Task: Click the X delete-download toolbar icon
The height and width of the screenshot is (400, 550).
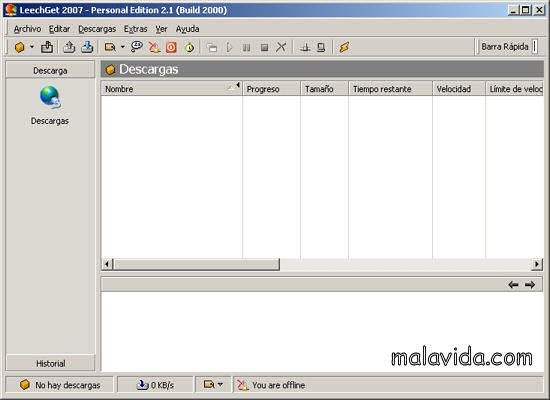Action: tap(281, 47)
